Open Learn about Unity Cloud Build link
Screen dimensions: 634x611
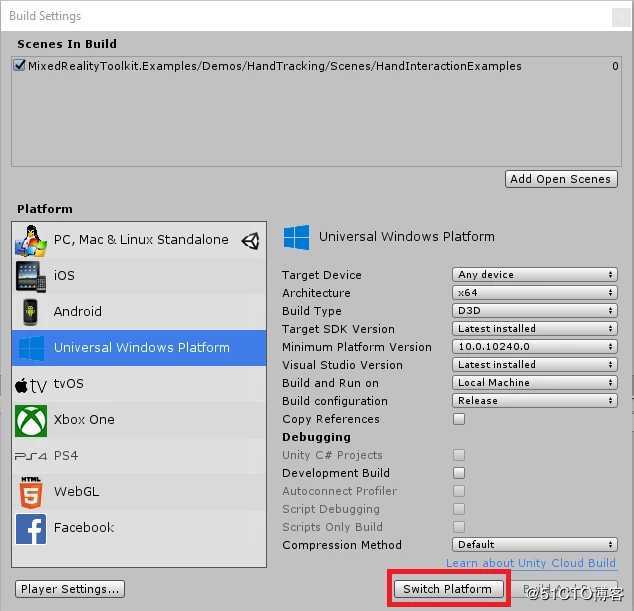click(x=530, y=563)
